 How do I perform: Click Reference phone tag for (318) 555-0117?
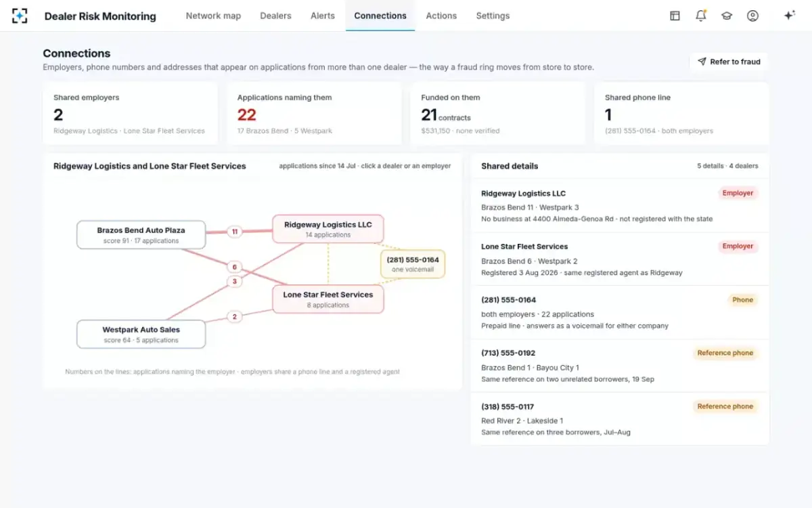(725, 406)
